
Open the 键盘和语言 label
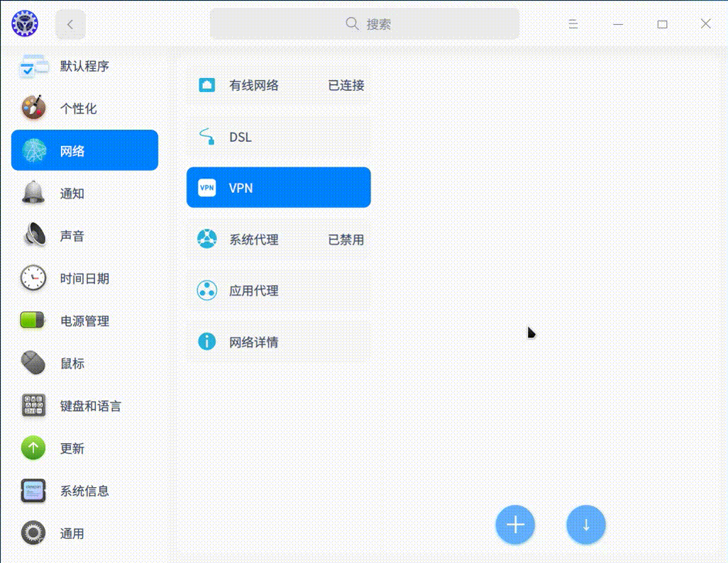coord(91,406)
